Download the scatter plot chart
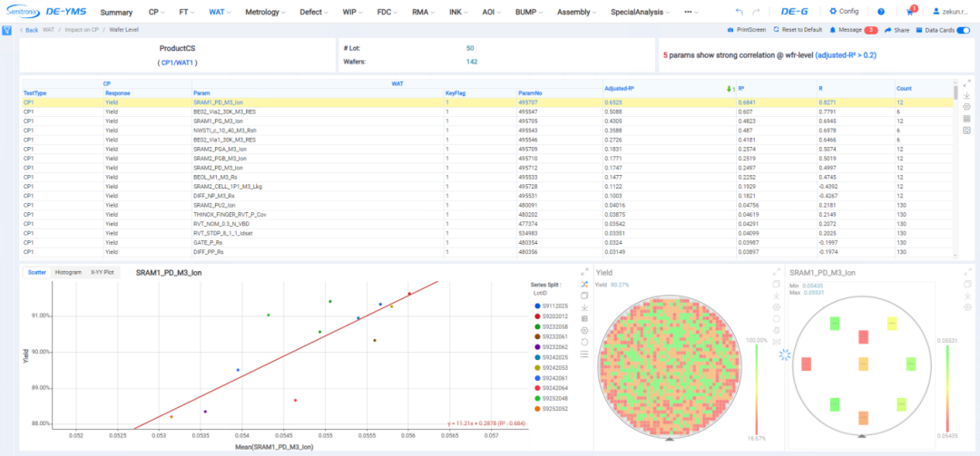 583,307
